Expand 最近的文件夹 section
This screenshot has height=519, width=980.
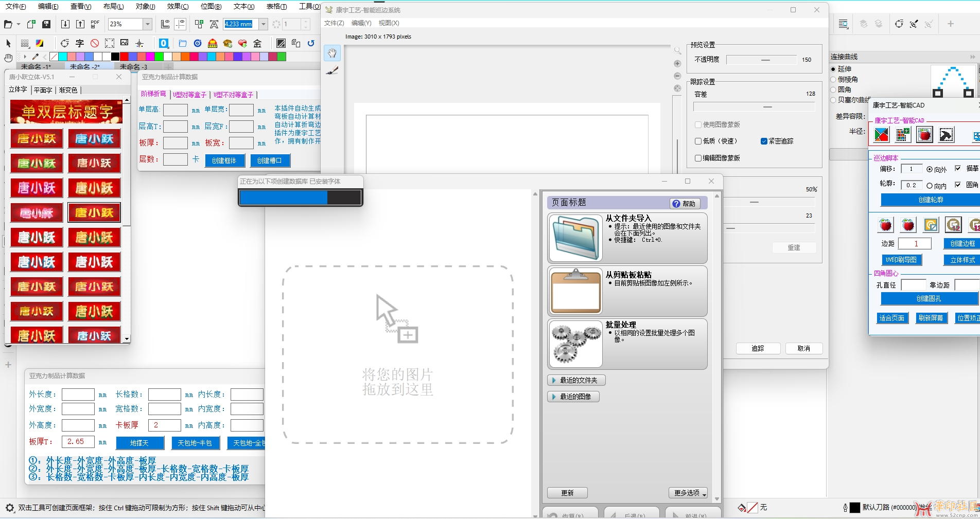(x=576, y=380)
